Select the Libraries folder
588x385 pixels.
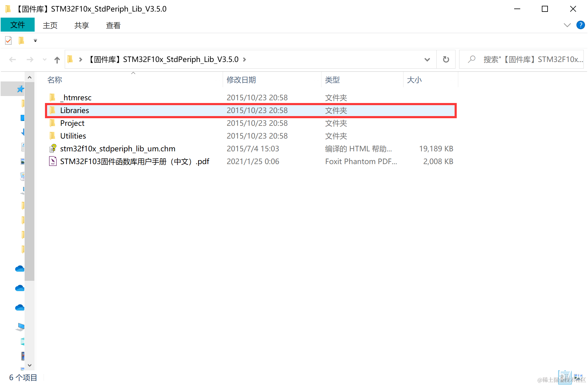click(x=74, y=110)
